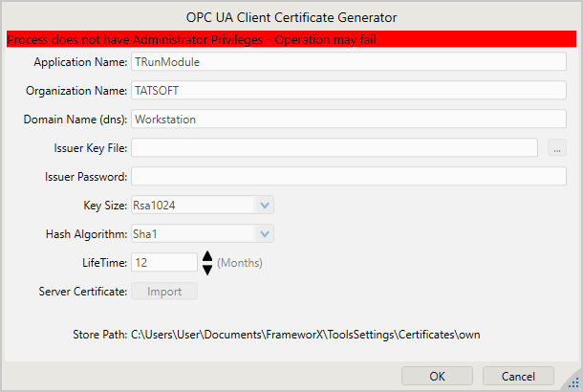The width and height of the screenshot is (583, 392).
Task: Click the red Administrator Privileges warning banner
Action: click(x=291, y=39)
